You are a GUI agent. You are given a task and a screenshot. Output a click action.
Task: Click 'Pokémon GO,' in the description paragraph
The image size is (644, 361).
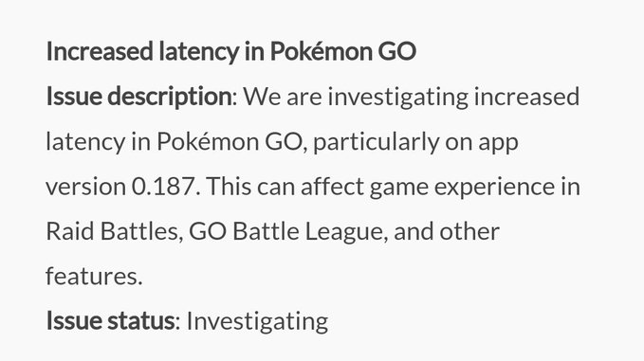pos(232,142)
